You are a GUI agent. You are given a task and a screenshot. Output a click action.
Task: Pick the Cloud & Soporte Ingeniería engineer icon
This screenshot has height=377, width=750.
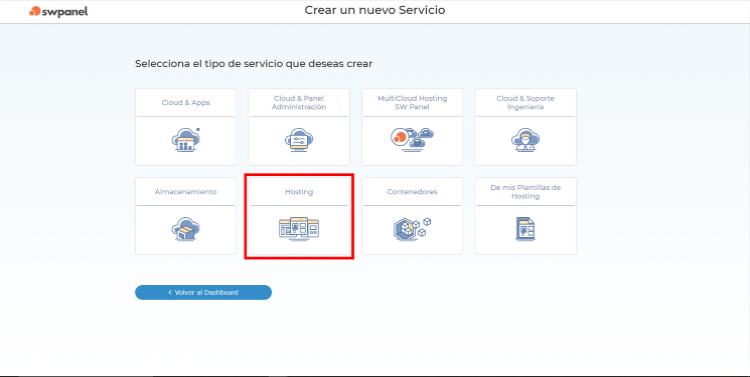click(x=525, y=140)
